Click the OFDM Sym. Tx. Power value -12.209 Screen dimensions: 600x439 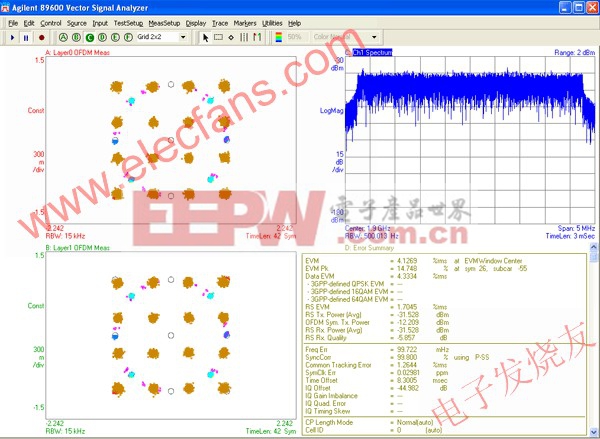tap(407, 322)
